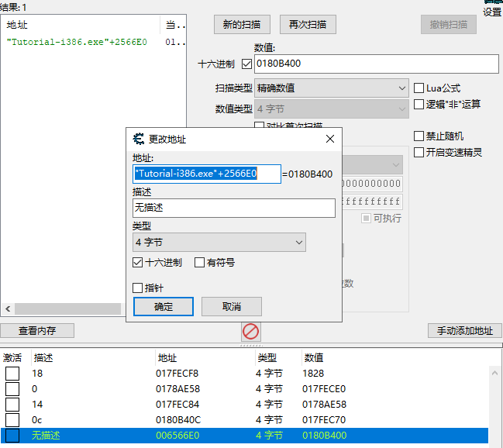The height and width of the screenshot is (448, 503).
Task: Click description cell 18
Action: 37,374
